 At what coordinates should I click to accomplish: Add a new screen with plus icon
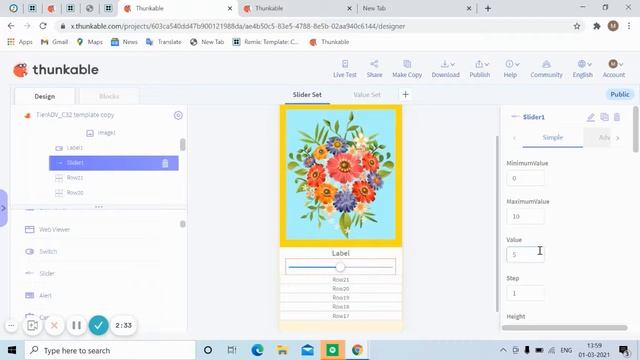tap(405, 95)
